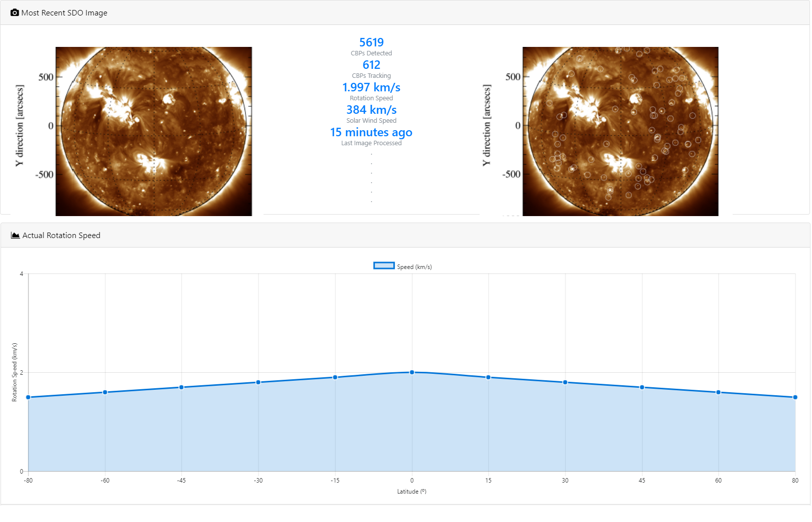Click the 384 km/s solar wind speed value
Viewport: 812px width, 522px height.
coord(371,110)
